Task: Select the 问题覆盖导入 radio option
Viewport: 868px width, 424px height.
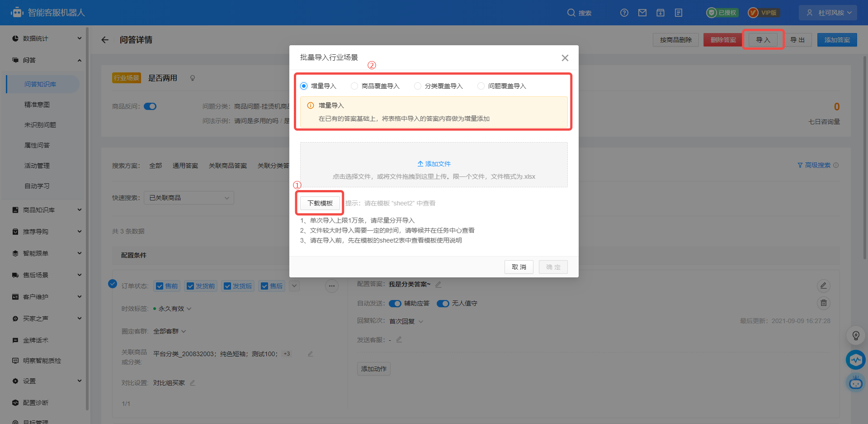Action: [x=481, y=86]
